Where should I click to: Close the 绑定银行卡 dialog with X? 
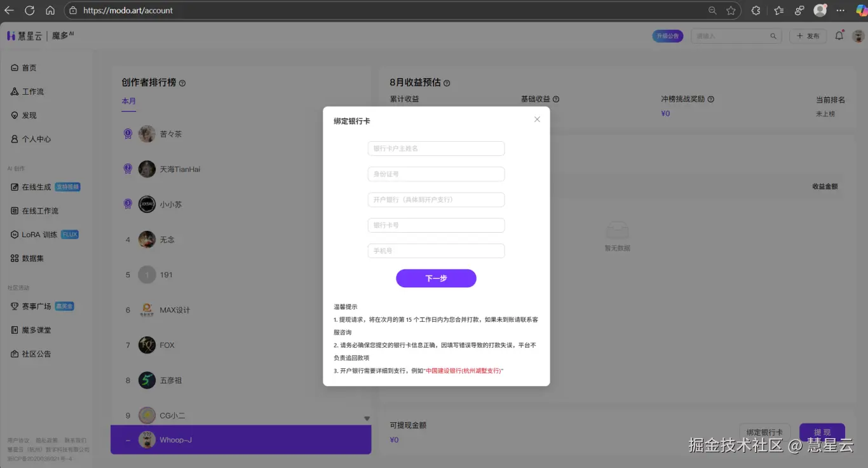coord(537,120)
